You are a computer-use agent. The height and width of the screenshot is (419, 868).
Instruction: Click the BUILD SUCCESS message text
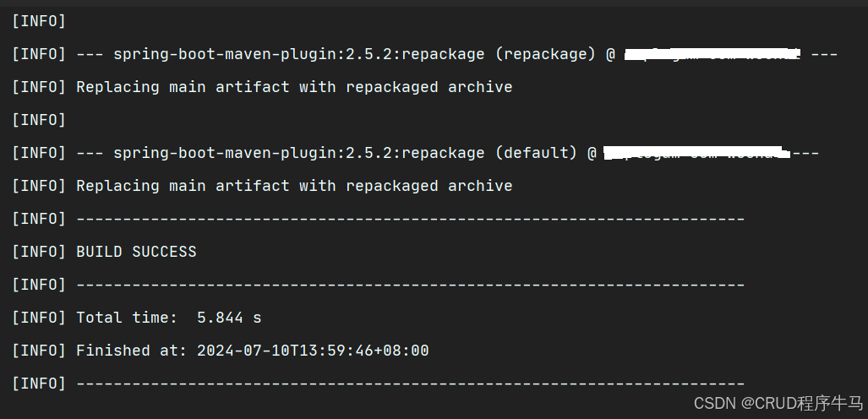coord(136,252)
